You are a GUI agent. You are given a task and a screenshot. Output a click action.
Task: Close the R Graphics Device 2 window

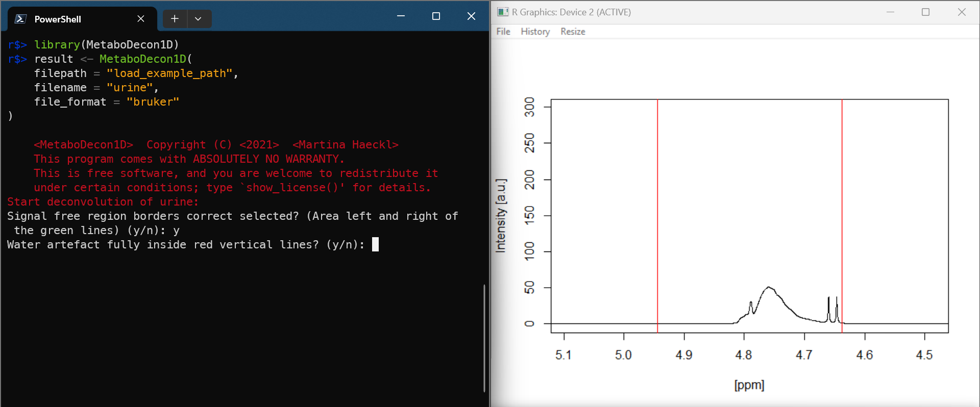(x=962, y=12)
